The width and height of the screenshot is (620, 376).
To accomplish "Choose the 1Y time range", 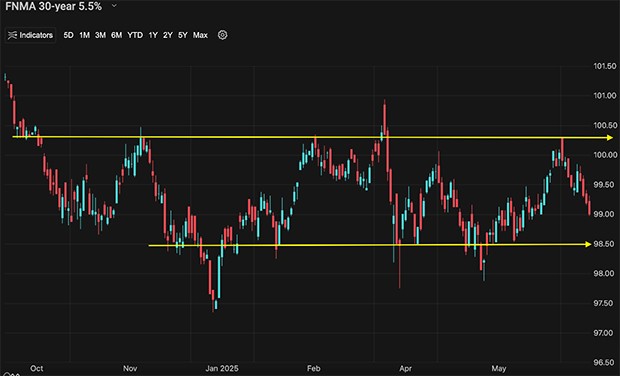I will coord(153,35).
